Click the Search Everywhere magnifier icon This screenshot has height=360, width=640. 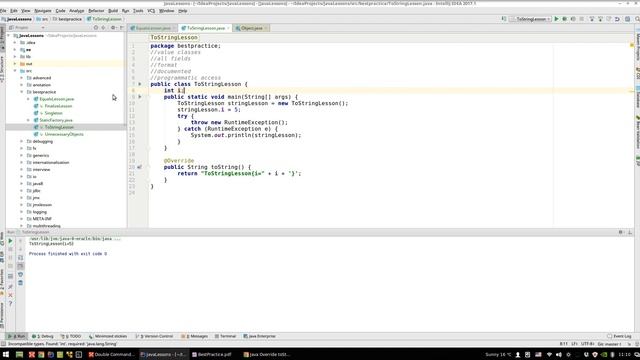[x=637, y=19]
